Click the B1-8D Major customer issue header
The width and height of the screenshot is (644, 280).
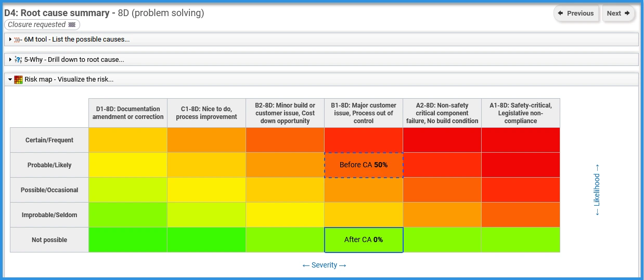pos(364,113)
